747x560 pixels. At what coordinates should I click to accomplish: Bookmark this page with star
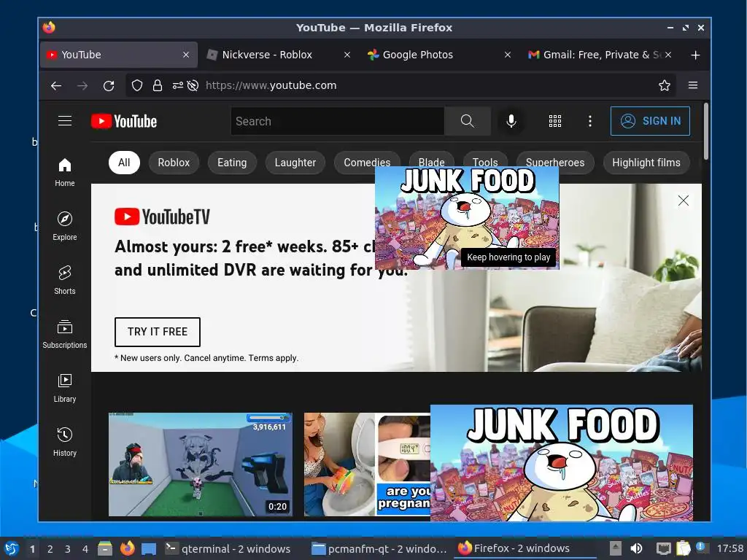coord(664,86)
